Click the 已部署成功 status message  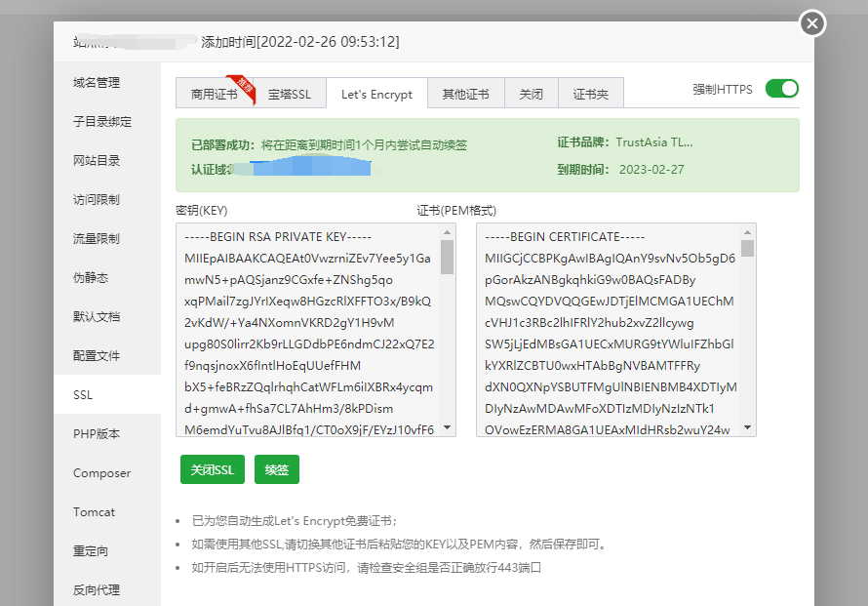330,145
